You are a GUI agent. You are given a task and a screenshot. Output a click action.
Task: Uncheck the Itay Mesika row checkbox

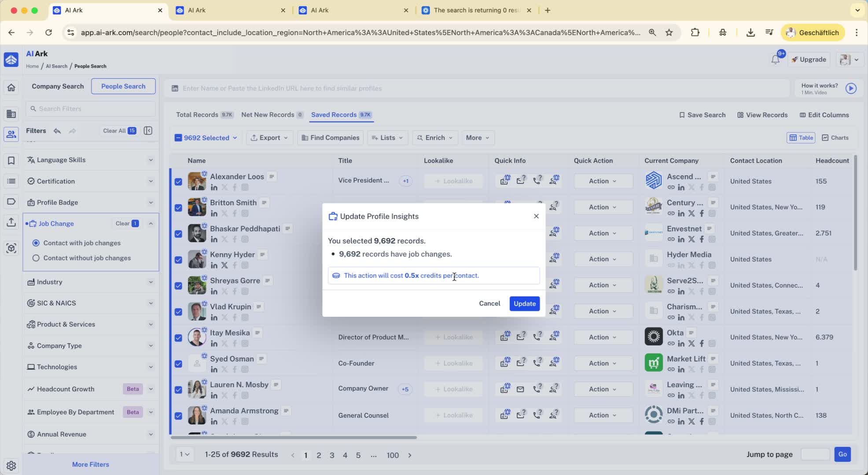(178, 338)
